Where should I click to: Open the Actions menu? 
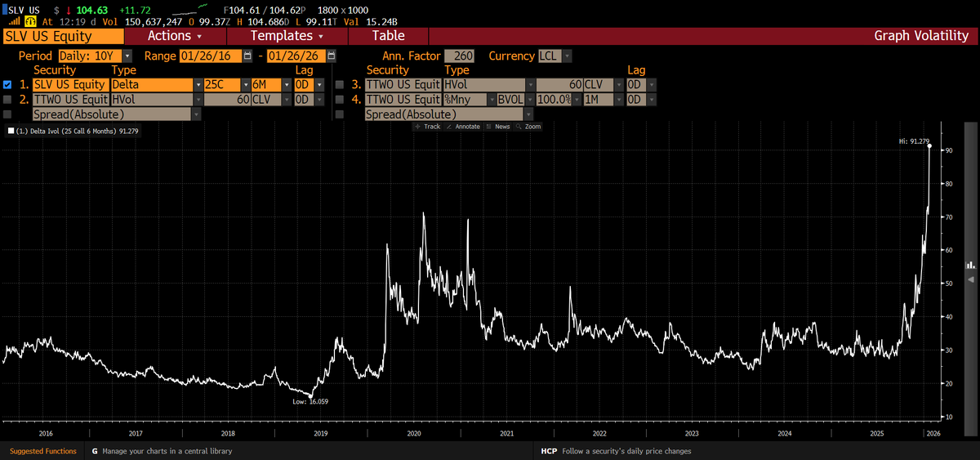pyautogui.click(x=175, y=36)
